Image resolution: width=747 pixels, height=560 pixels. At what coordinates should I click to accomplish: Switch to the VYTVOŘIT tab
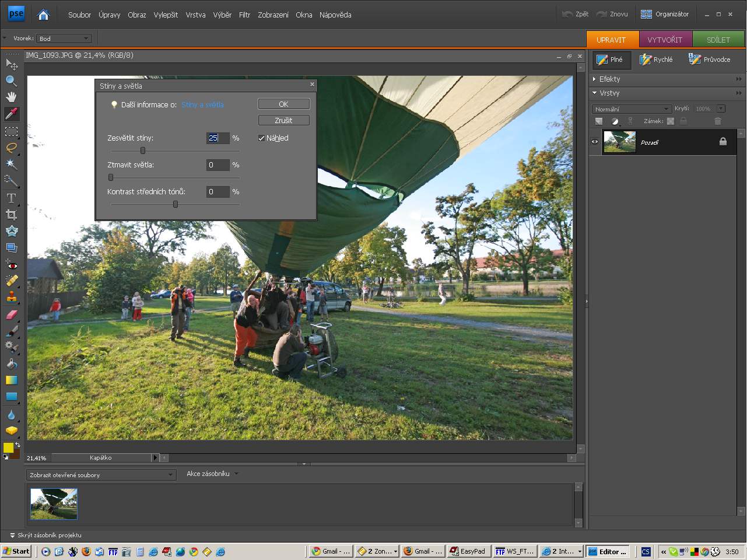tap(665, 40)
